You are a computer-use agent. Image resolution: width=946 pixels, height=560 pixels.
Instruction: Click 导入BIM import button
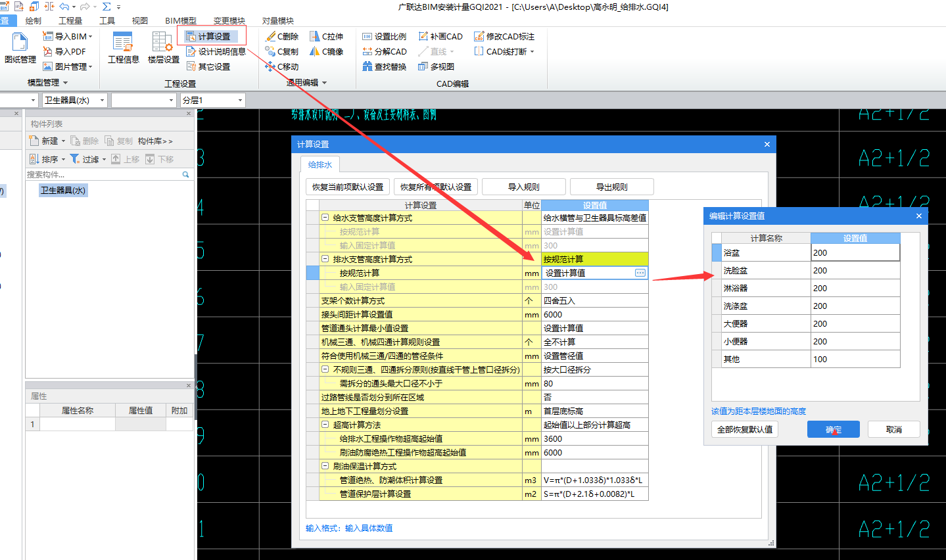point(68,36)
